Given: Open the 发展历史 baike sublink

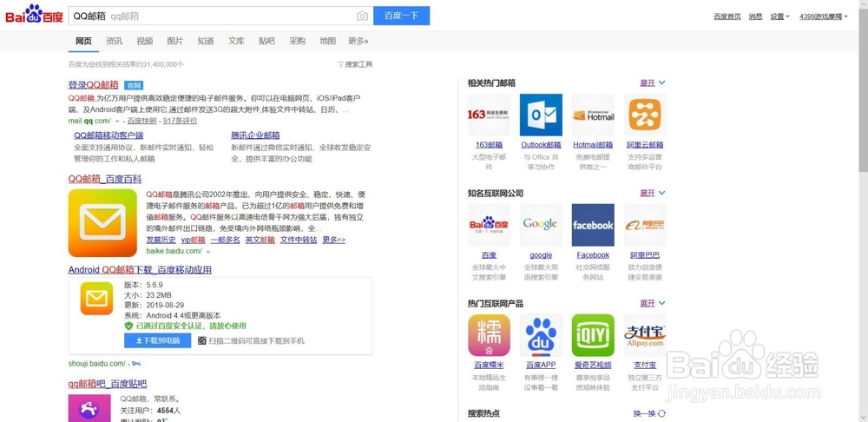Looking at the screenshot, I should pos(161,240).
